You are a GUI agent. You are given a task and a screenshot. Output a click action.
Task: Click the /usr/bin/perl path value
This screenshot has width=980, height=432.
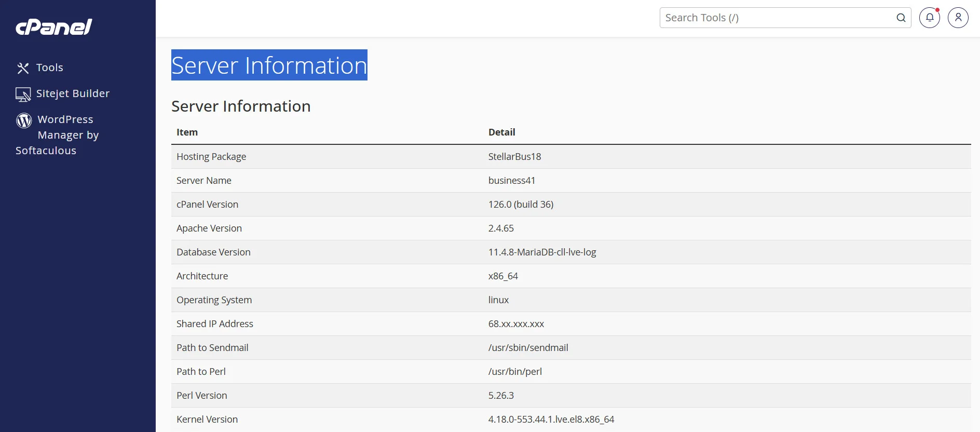[x=515, y=372]
